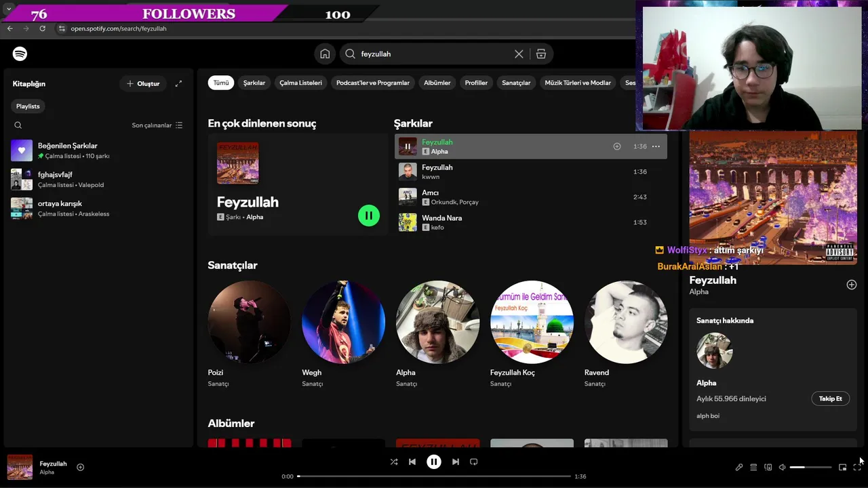This screenshot has height=488, width=868.
Task: Clear the feyzullah search query
Action: (x=519, y=54)
